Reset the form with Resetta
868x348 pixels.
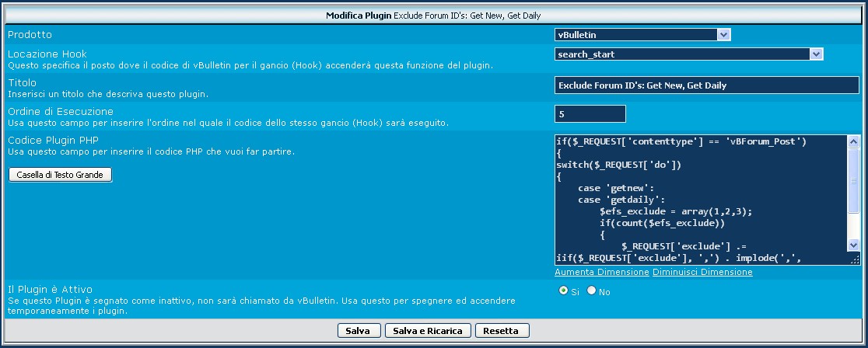pyautogui.click(x=502, y=331)
